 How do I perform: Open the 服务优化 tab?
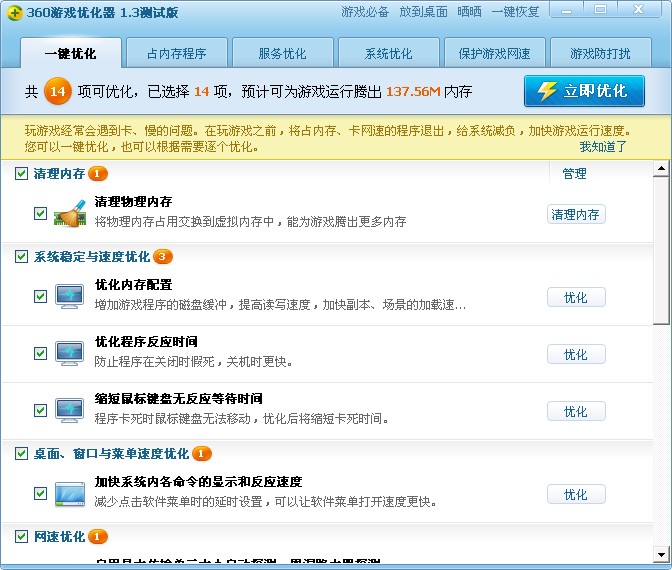[x=282, y=54]
